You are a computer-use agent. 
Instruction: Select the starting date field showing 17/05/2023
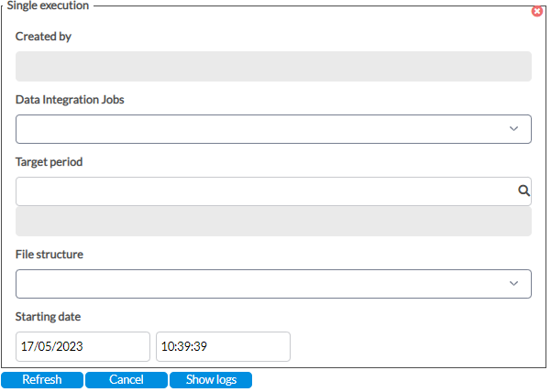pyautogui.click(x=83, y=346)
